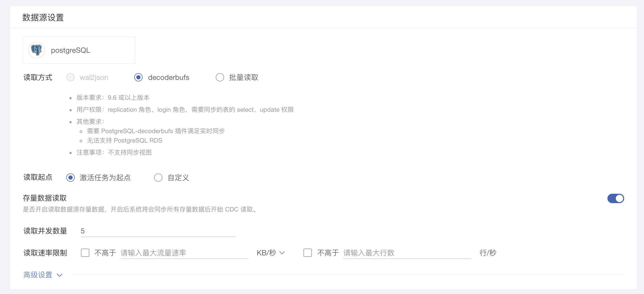
Task: Choose decoderbufs as the read method
Action: (x=138, y=77)
